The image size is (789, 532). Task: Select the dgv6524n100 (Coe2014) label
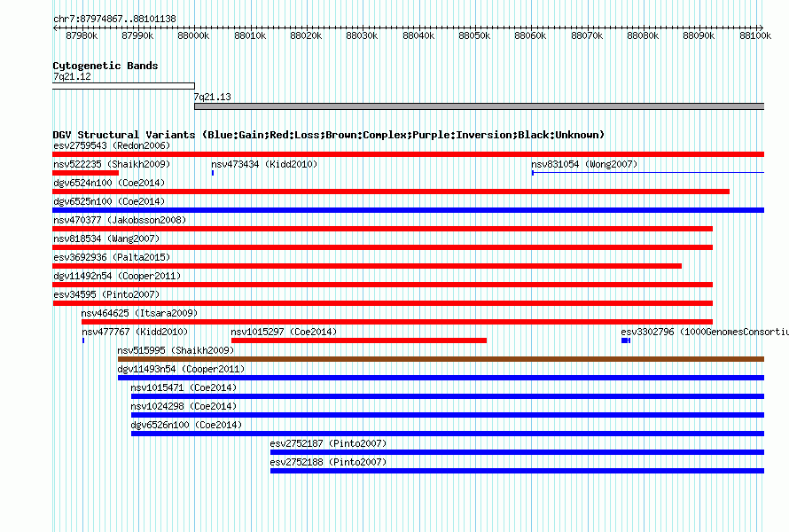tap(109, 183)
